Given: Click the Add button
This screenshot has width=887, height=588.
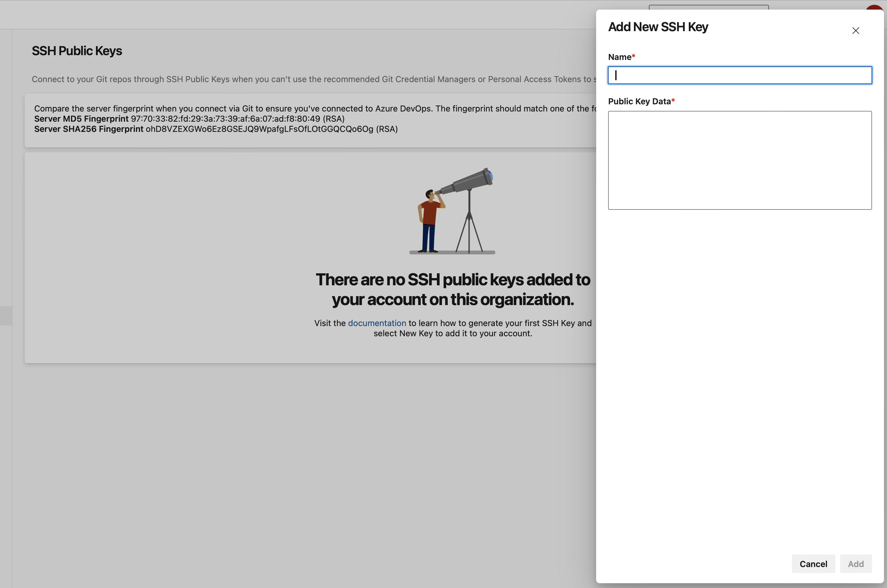Looking at the screenshot, I should [856, 564].
